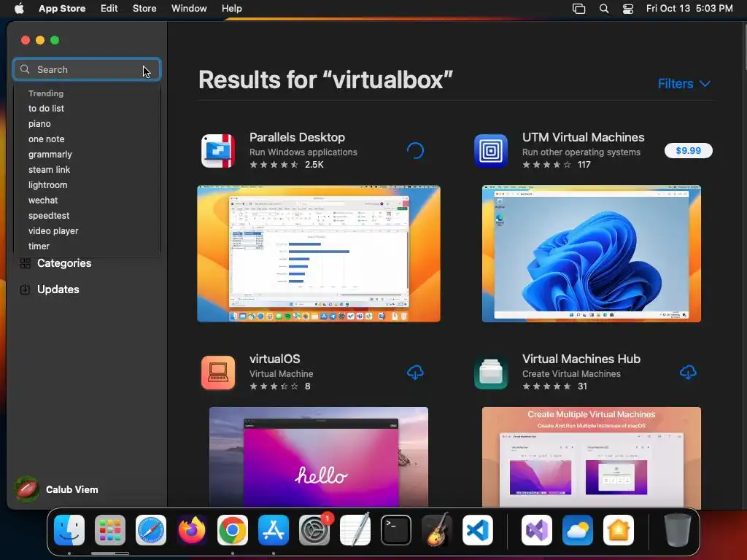The image size is (747, 560).
Task: Open the Edit menu
Action: tap(109, 9)
